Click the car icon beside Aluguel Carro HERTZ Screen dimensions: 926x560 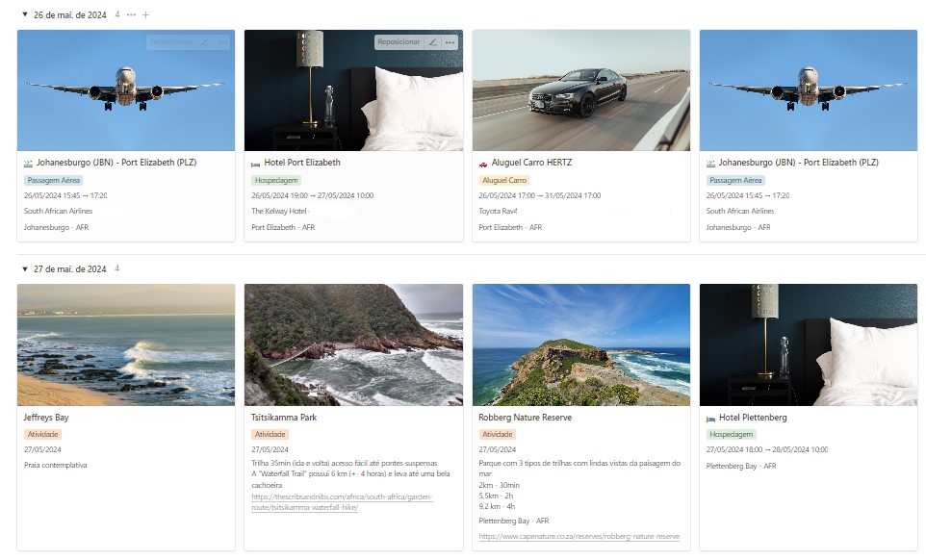(x=483, y=164)
